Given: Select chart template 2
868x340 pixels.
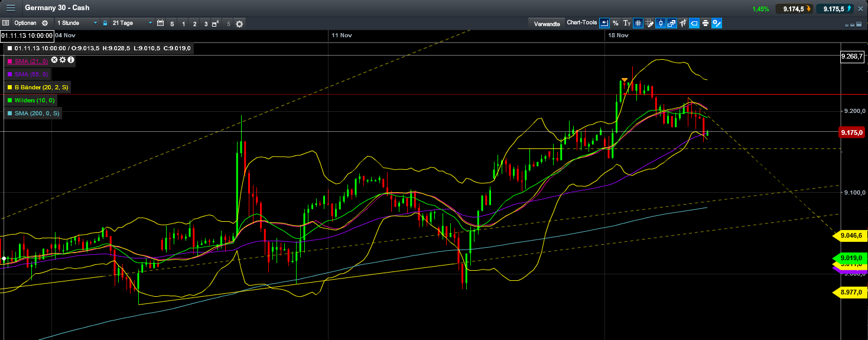Looking at the screenshot, I should pyautogui.click(x=194, y=24).
